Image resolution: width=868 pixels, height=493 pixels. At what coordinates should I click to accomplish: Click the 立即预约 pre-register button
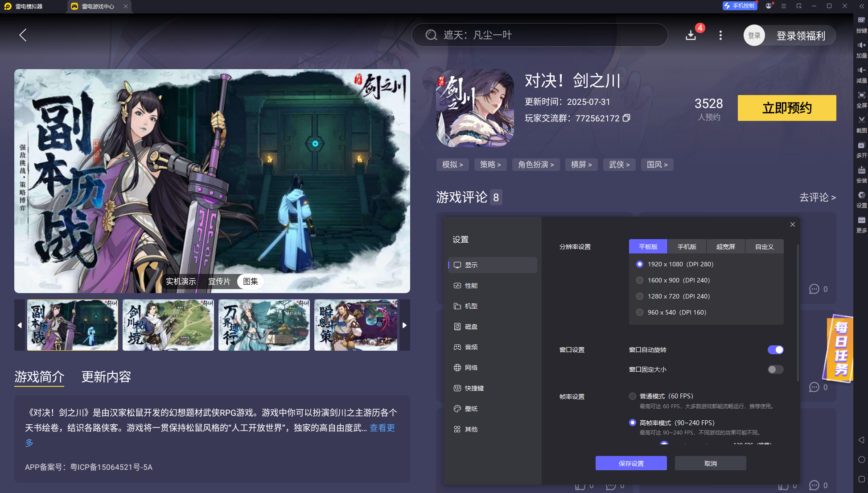coord(786,108)
